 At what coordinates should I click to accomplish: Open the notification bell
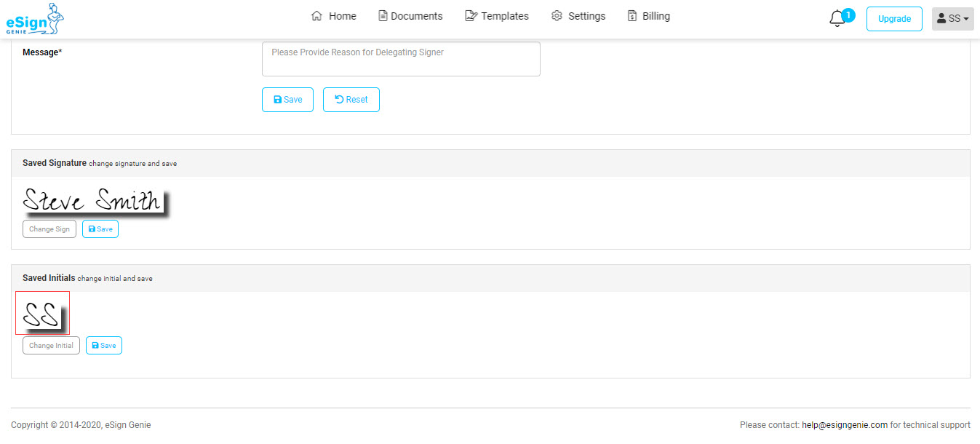[x=837, y=20]
